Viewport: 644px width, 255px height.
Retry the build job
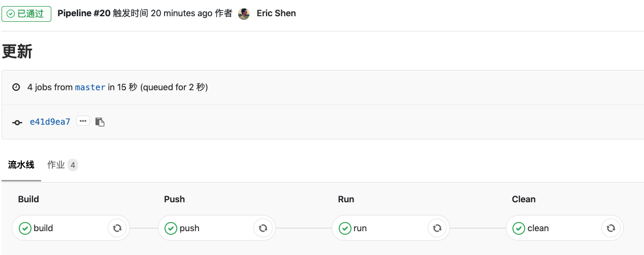(117, 228)
